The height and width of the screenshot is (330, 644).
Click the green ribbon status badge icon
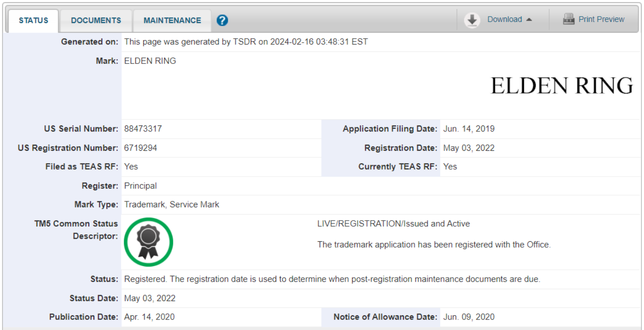coord(148,242)
